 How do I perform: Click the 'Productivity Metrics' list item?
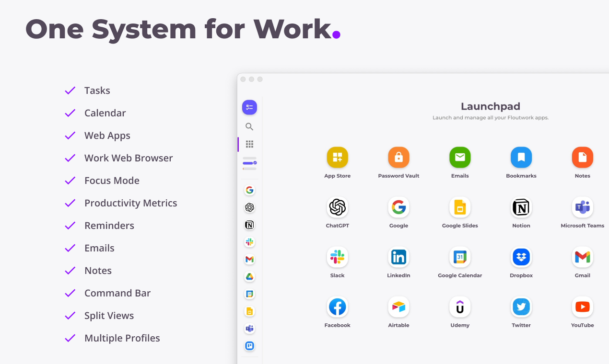pyautogui.click(x=131, y=203)
